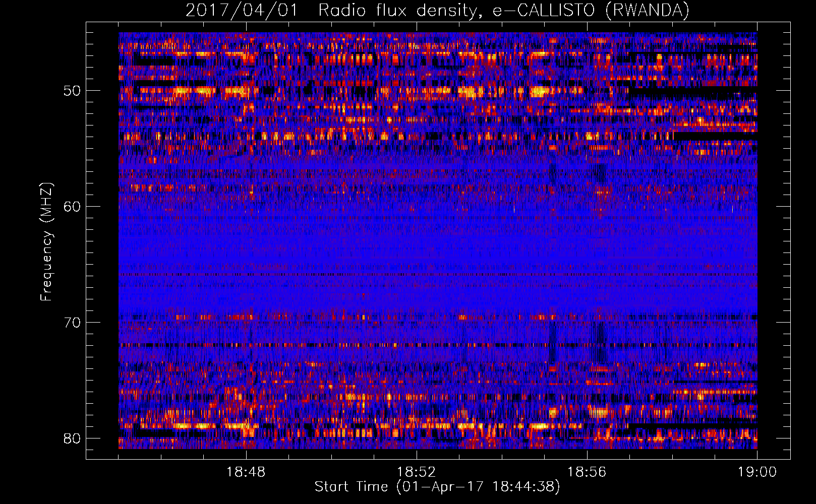This screenshot has width=816, height=504.
Task: Click the y-axis tick label "50"
Action: tap(72, 91)
